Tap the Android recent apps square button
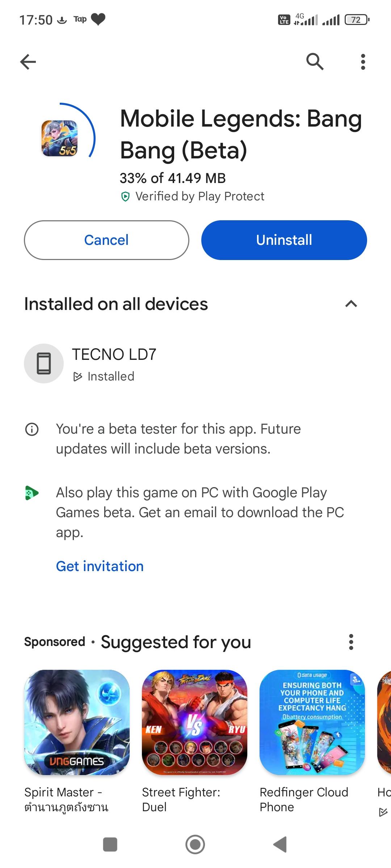This screenshot has height=868, width=391. [110, 844]
